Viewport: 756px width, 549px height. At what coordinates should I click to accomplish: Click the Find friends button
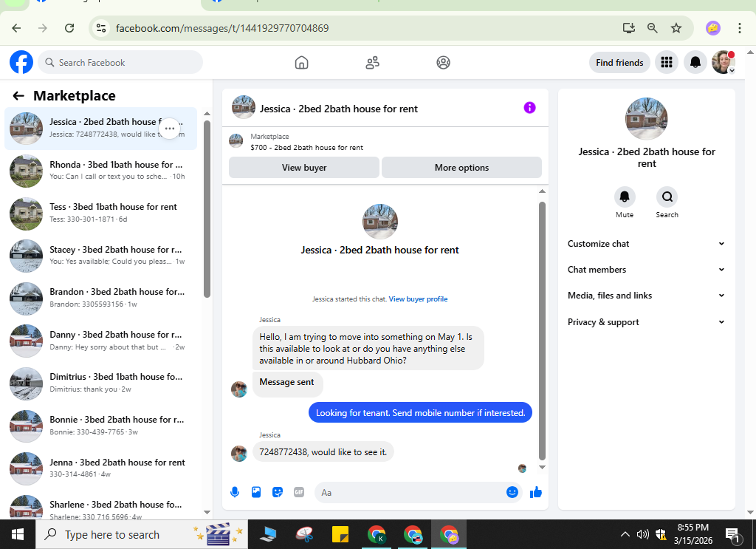(x=619, y=63)
